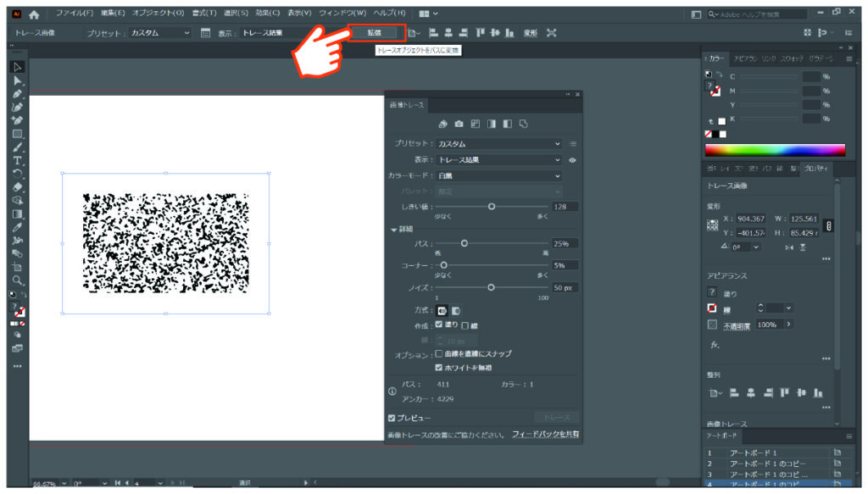
Task: Click the Home icon in the top bar
Action: click(x=34, y=14)
